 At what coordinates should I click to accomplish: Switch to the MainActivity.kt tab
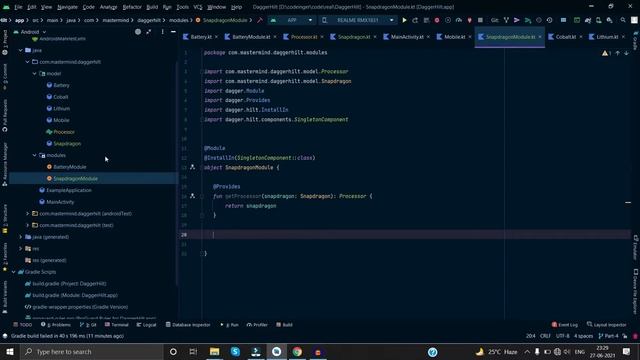point(407,37)
